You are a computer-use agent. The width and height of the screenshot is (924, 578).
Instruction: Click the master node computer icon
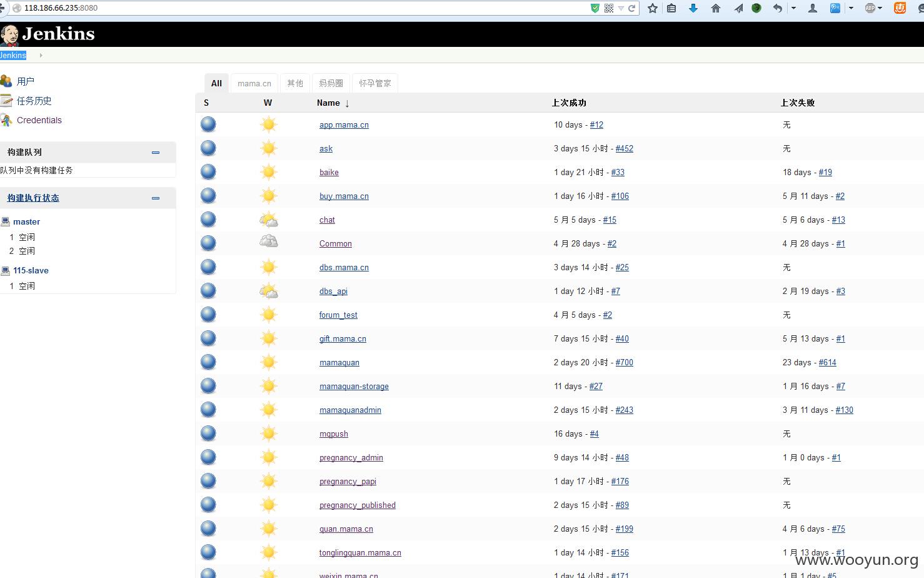click(x=6, y=221)
